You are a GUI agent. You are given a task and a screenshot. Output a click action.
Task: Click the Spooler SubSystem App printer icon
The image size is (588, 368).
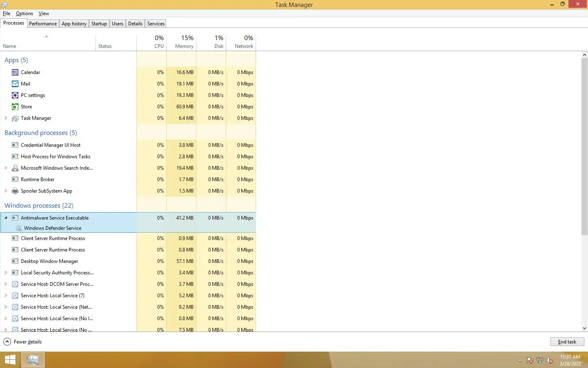[x=15, y=191]
